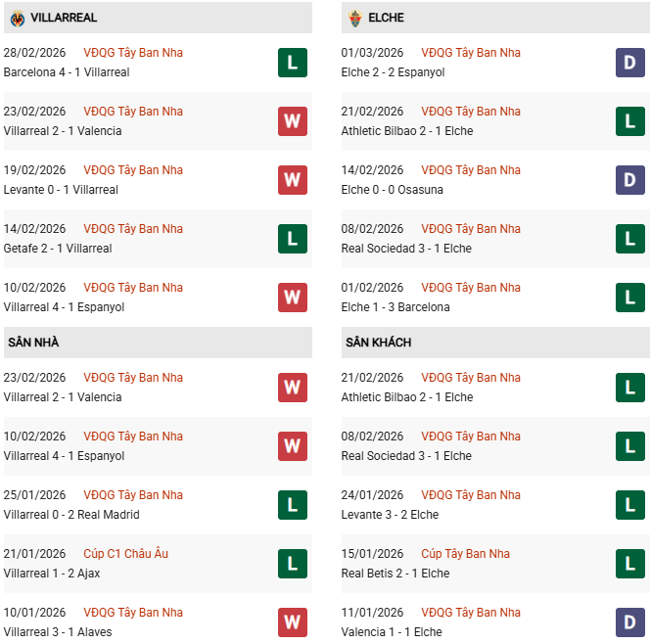Open the Levante 3 - 2 Elche match
650x644 pixels.
[x=390, y=515]
